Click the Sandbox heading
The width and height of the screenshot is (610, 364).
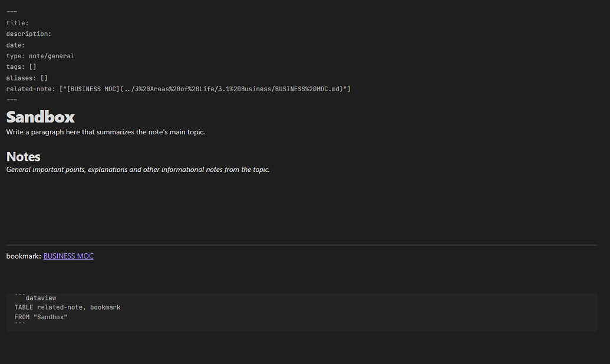click(x=39, y=117)
